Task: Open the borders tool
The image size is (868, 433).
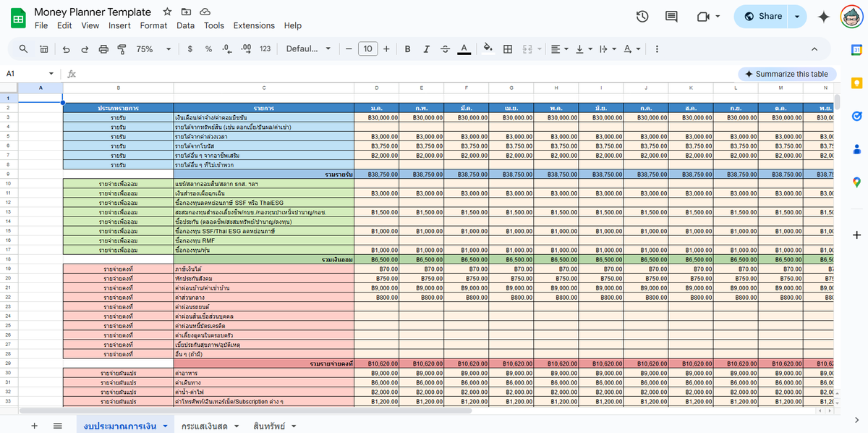Action: [508, 49]
